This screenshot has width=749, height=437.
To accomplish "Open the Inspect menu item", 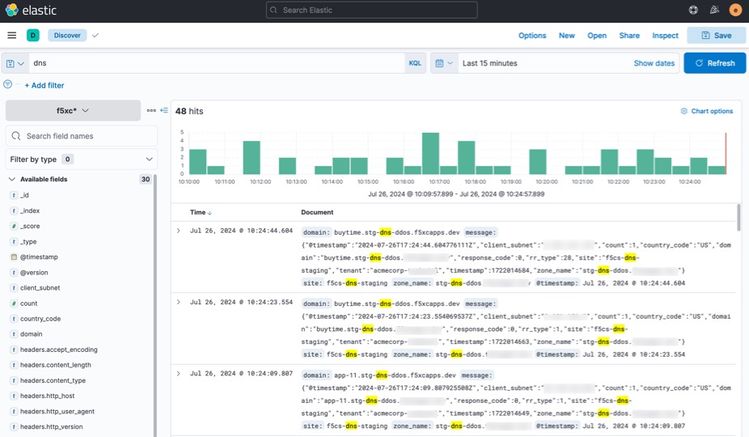I will pos(665,35).
